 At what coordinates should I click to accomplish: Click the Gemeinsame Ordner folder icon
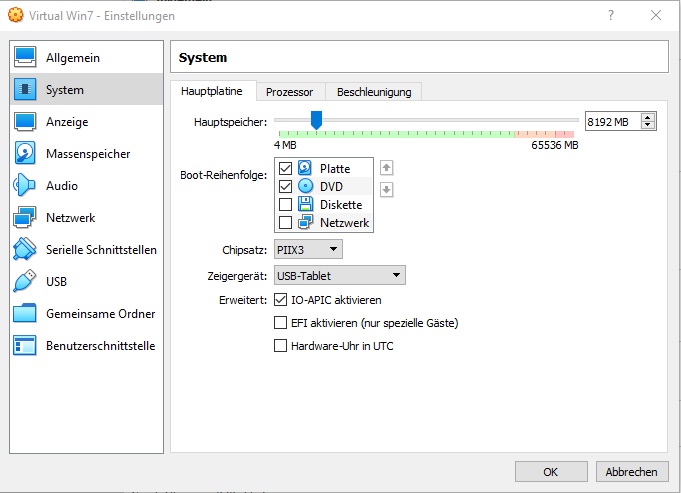(x=25, y=313)
